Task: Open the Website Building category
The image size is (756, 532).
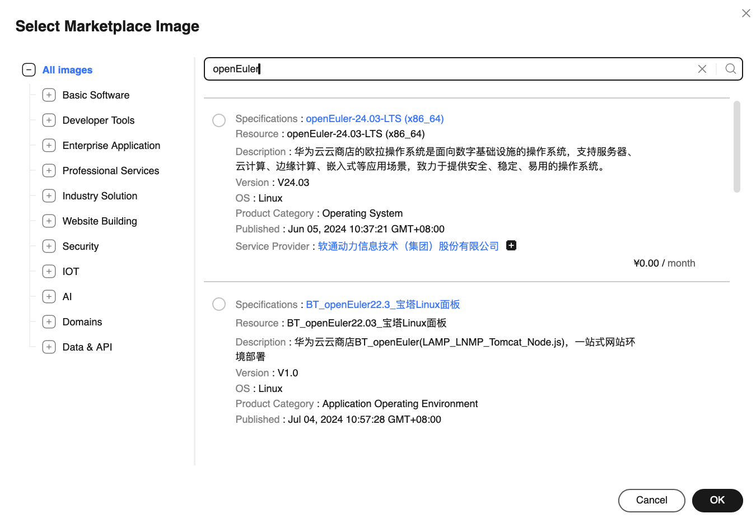Action: point(99,221)
